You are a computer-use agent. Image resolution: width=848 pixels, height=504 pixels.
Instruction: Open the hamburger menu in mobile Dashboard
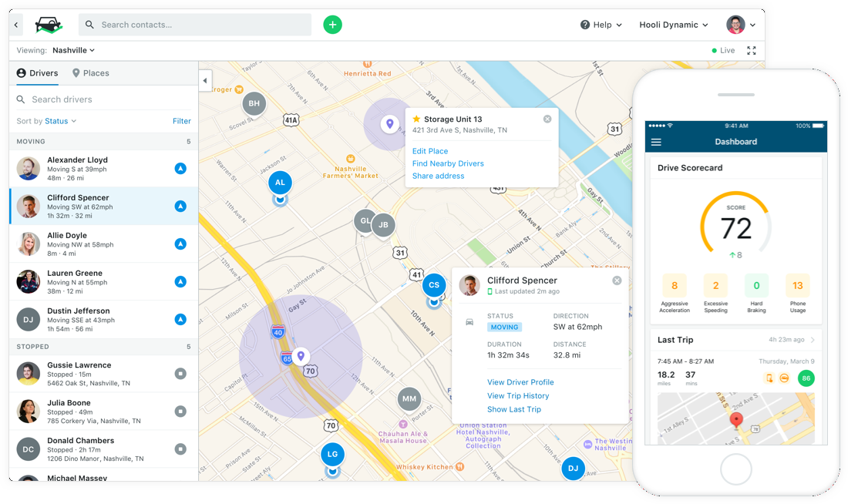tap(656, 142)
